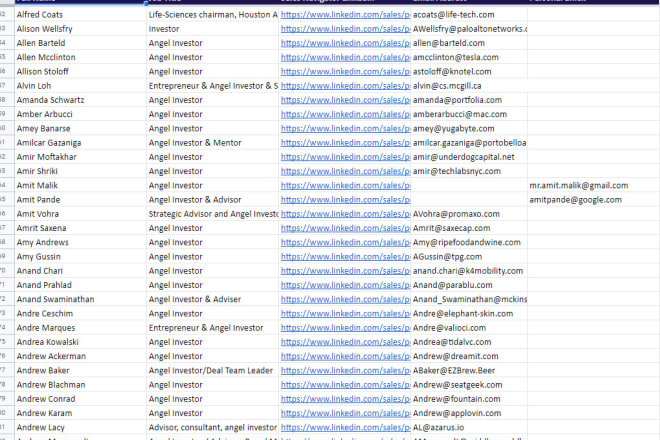660x440 pixels.
Task: Select the Alfred Coats name cell
Action: [80, 15]
